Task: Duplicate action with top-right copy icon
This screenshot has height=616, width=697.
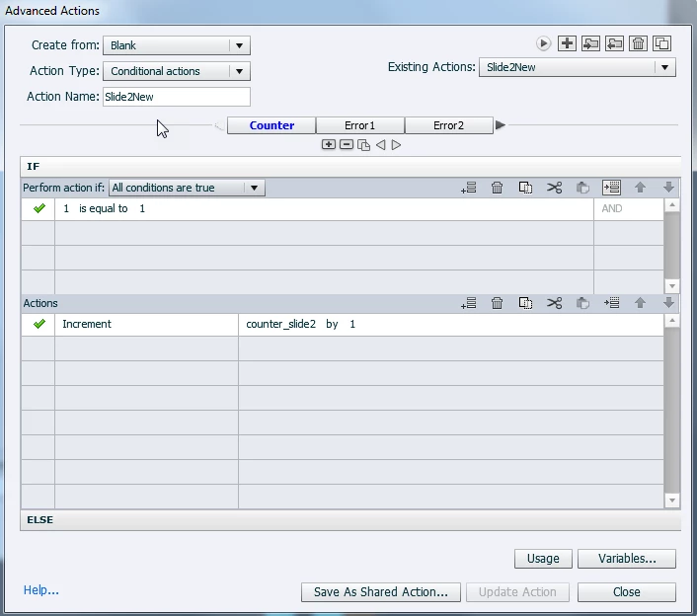Action: pyautogui.click(x=661, y=43)
